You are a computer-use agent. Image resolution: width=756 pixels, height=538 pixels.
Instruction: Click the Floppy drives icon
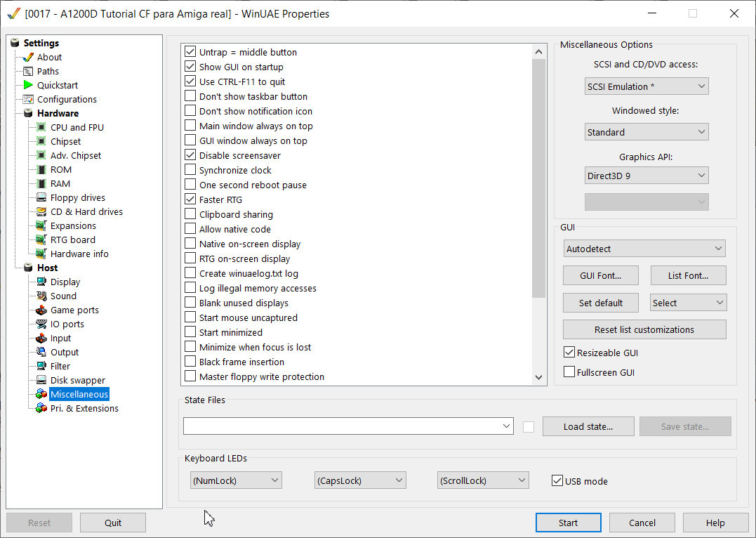(41, 197)
